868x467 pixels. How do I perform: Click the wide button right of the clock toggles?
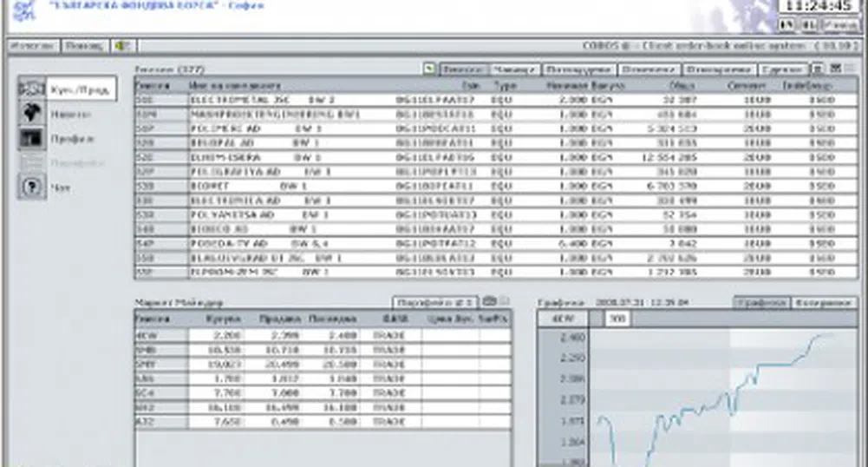(838, 25)
